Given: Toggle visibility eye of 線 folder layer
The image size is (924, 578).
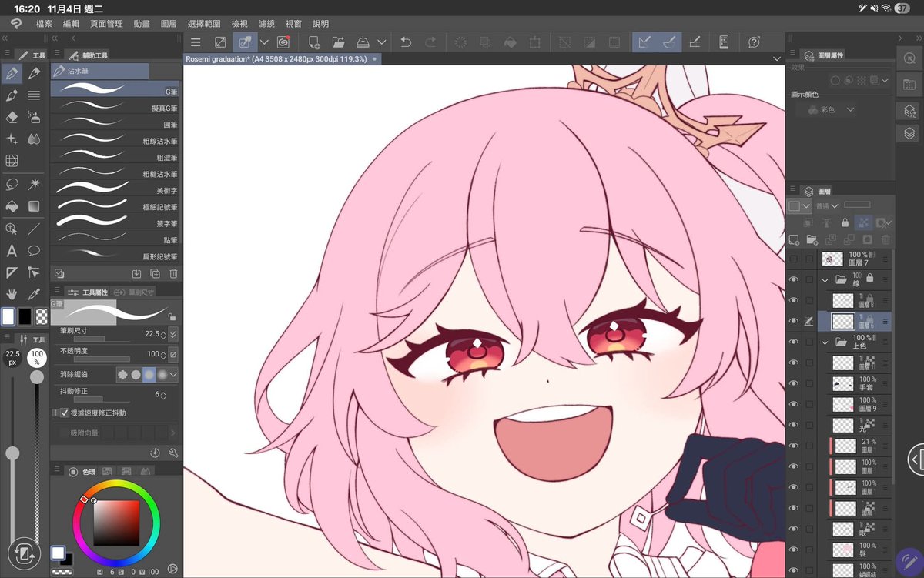Looking at the screenshot, I should tap(794, 279).
